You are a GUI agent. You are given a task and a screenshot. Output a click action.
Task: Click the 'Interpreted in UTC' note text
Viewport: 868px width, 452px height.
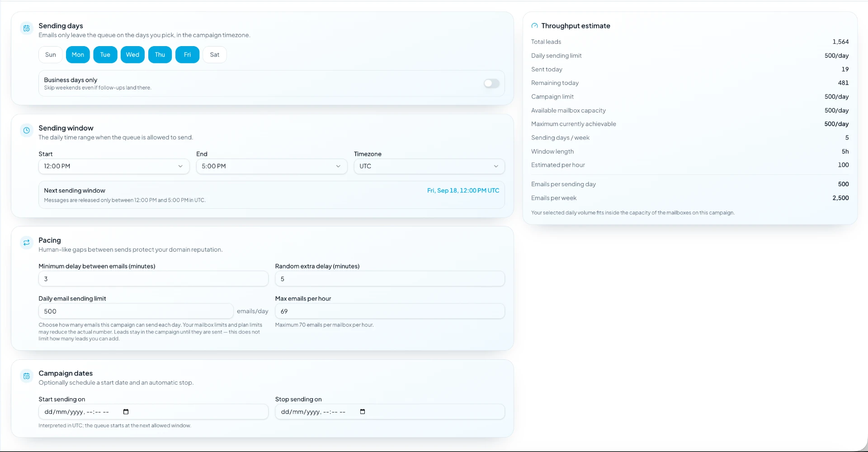coord(115,426)
